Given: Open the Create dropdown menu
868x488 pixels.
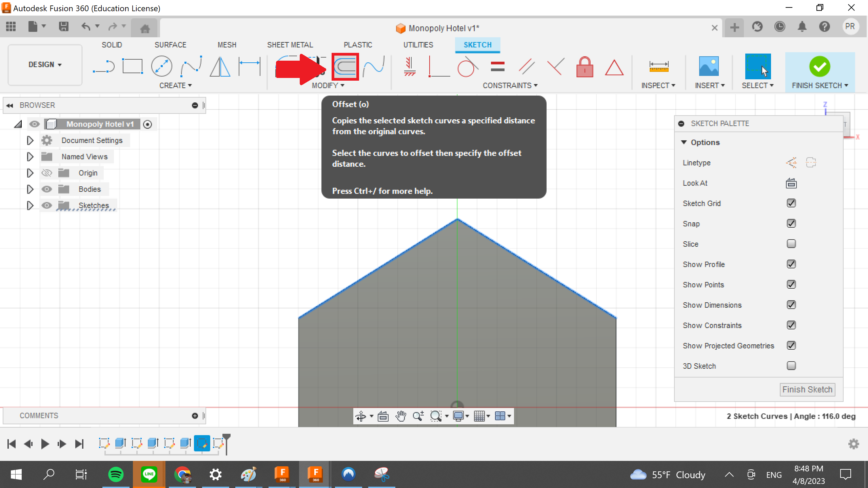Looking at the screenshot, I should click(x=176, y=85).
